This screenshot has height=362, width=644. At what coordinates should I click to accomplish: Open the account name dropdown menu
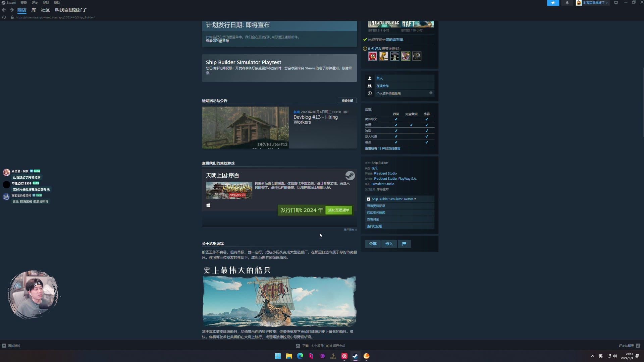595,3
